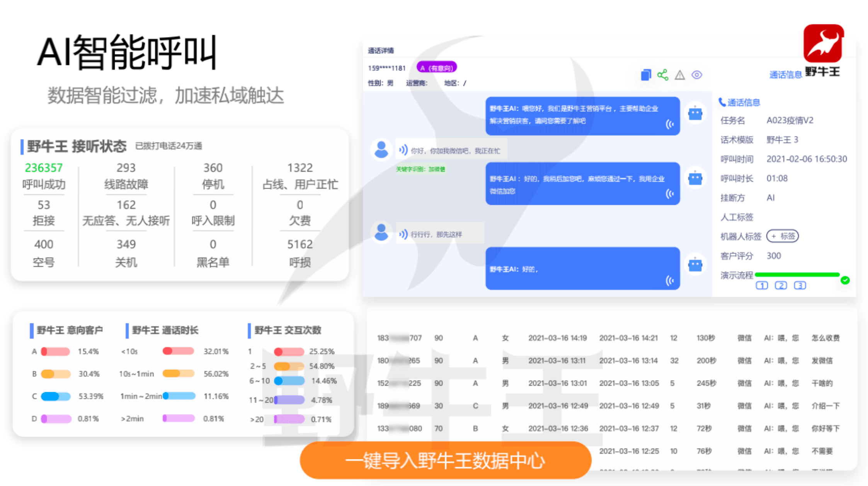Viewport: 868px width, 486px height.
Task: Click the 11~20 interactions bar 4.78%
Action: pyautogui.click(x=289, y=400)
